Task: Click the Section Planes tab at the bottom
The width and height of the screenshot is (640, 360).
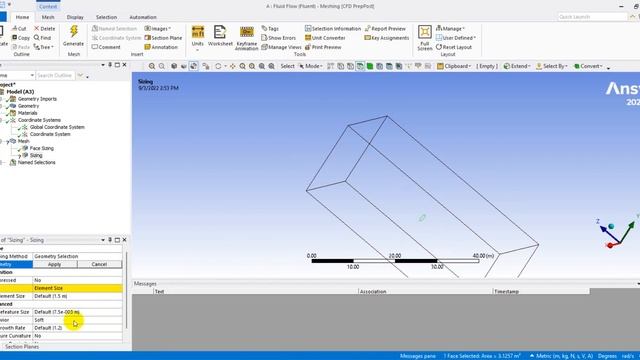Action: (x=22, y=347)
